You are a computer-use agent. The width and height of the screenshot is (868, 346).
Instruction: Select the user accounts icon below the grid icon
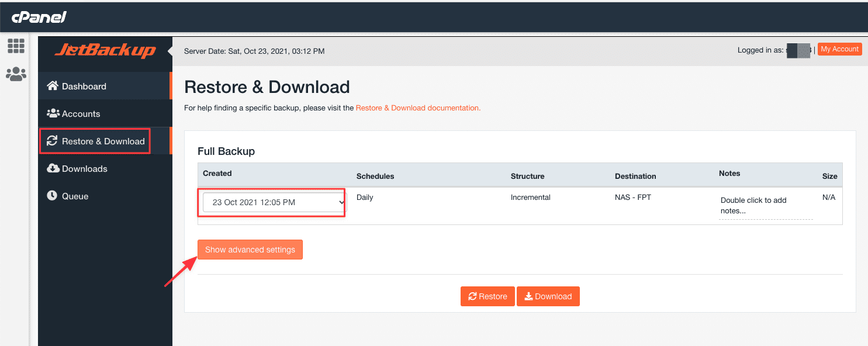[x=16, y=74]
